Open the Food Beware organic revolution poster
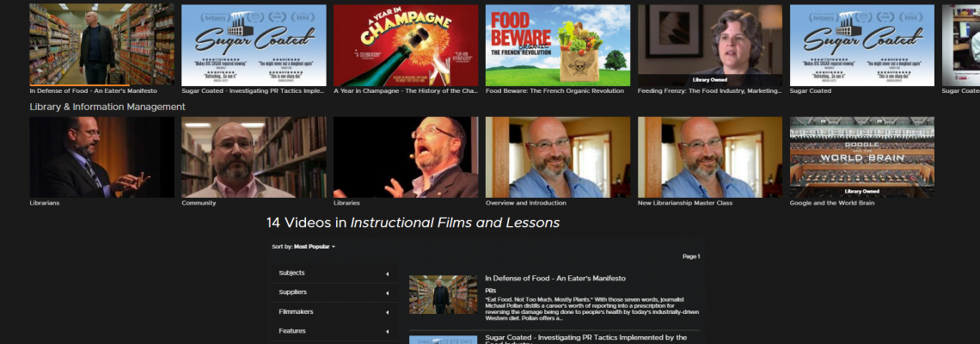 point(558,45)
